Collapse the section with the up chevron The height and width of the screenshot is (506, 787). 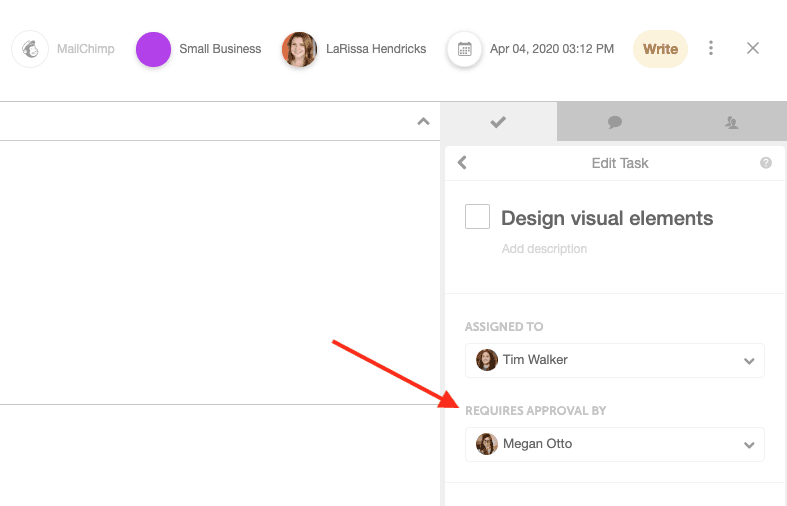point(424,121)
